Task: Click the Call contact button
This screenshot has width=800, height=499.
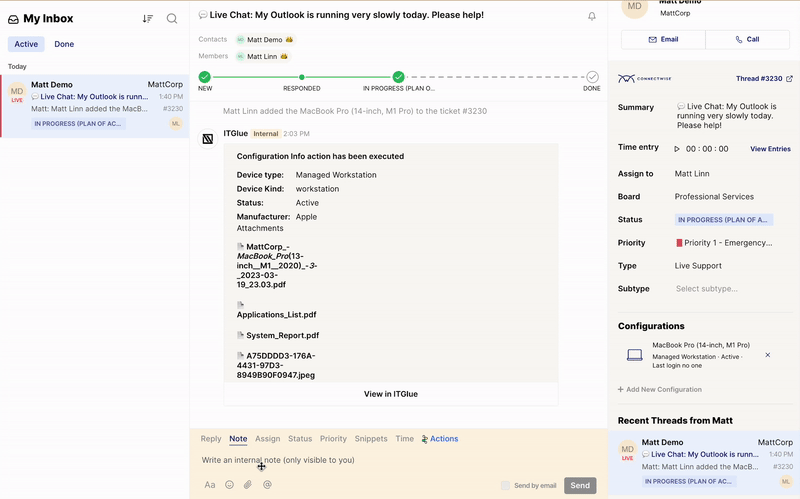Action: [747, 39]
